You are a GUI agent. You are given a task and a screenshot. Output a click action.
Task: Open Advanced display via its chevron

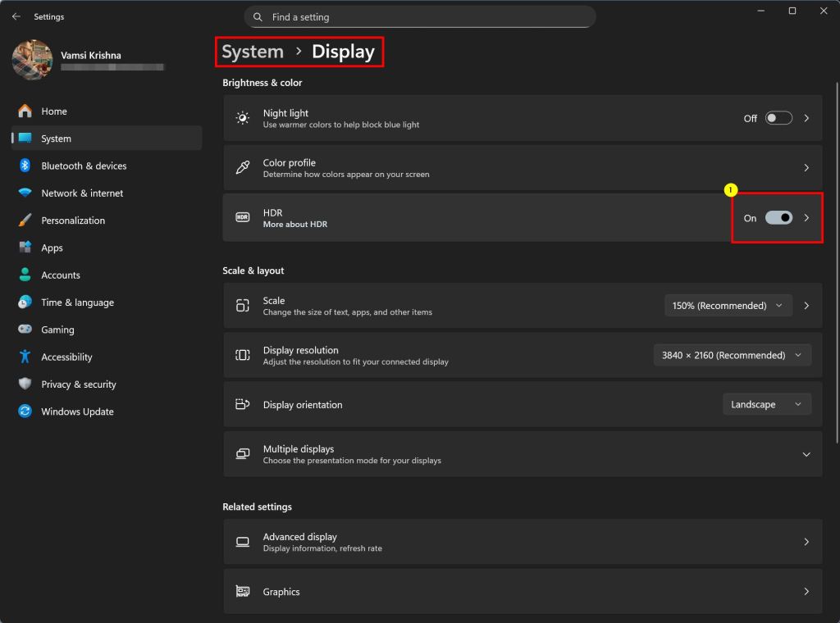[806, 542]
